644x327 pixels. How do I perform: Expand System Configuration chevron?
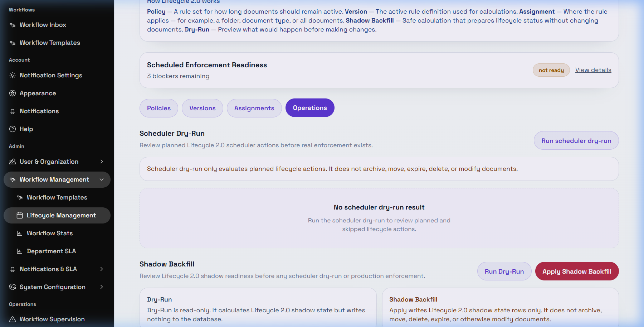(x=102, y=287)
